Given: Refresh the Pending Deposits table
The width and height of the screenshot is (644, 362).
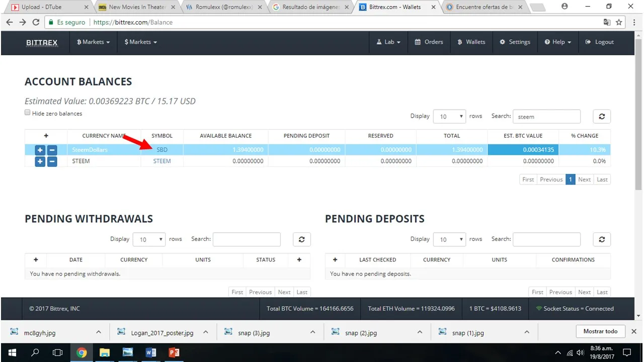Looking at the screenshot, I should [602, 239].
